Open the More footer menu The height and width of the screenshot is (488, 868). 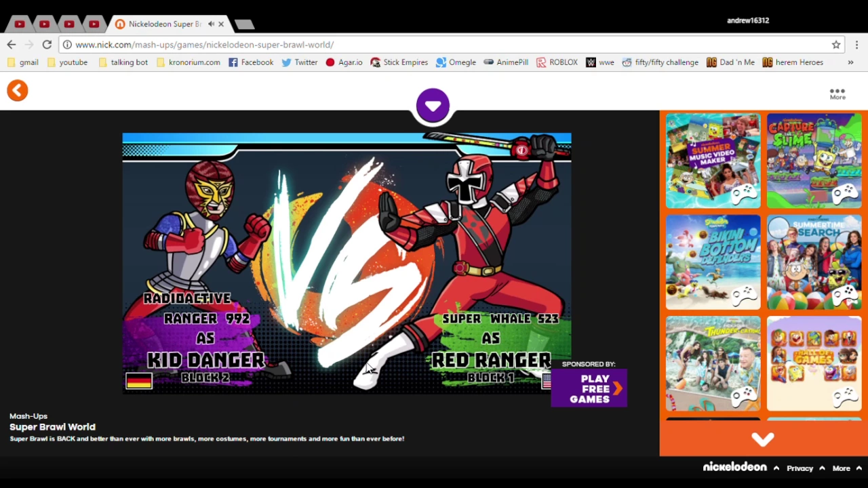coord(841,468)
